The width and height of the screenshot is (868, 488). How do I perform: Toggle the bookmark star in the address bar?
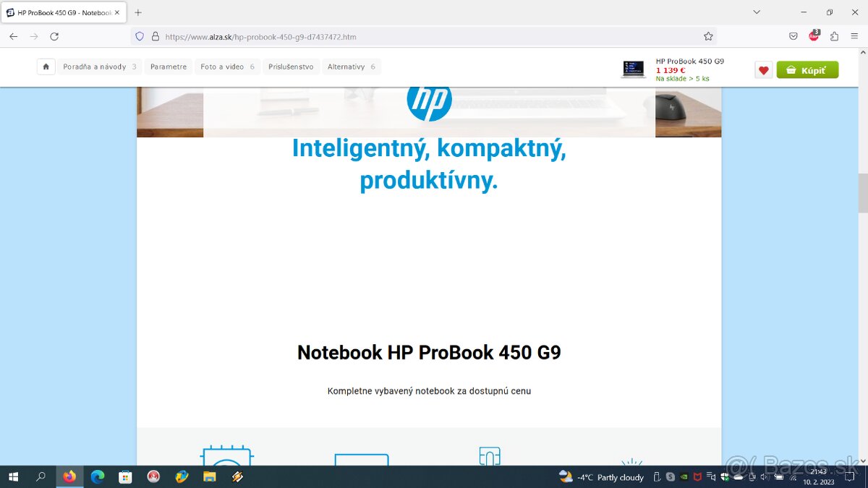coord(707,36)
